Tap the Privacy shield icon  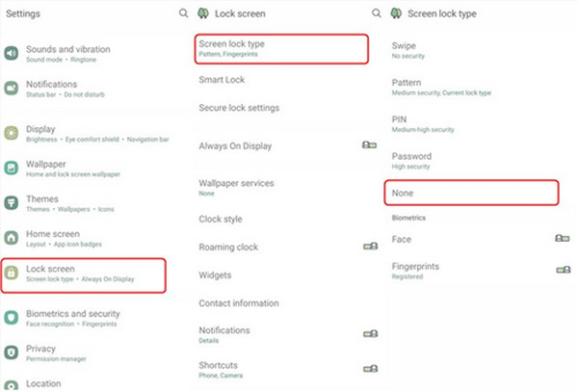pos(11,353)
